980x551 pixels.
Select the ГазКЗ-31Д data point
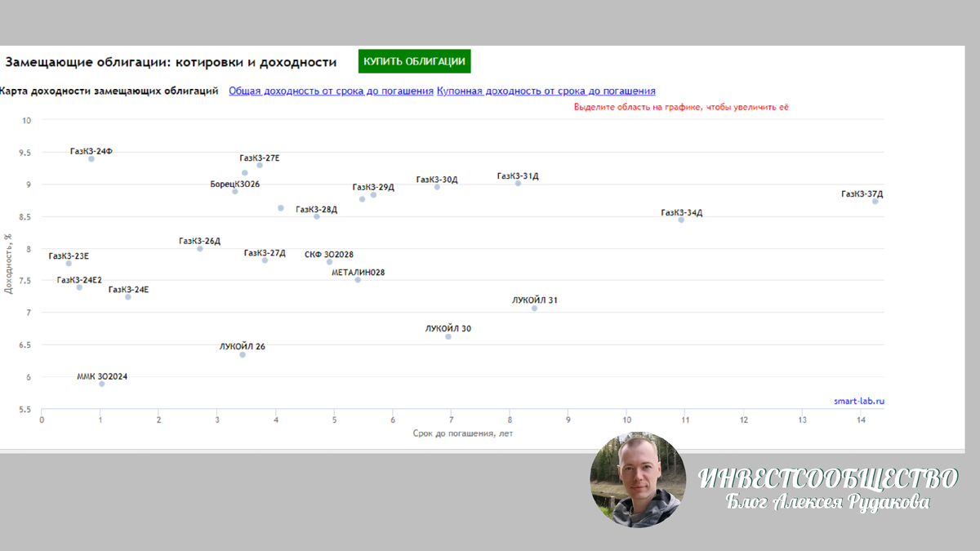[518, 183]
